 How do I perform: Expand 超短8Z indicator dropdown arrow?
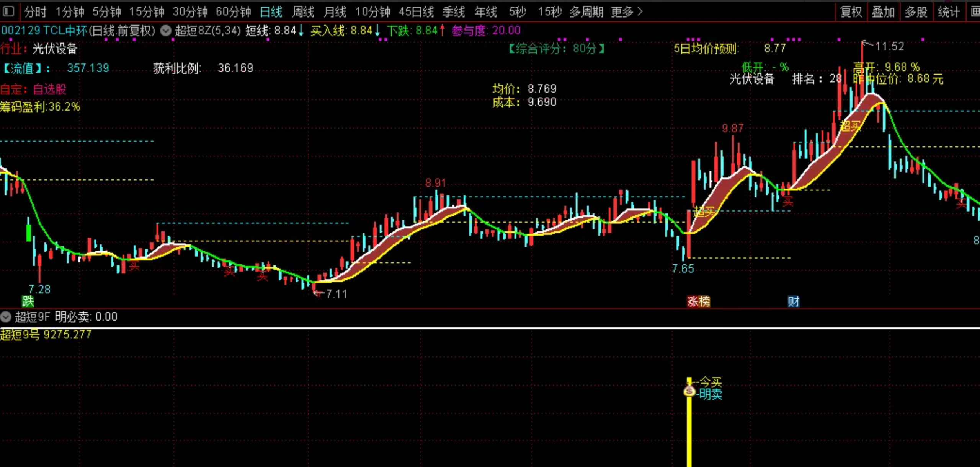pyautogui.click(x=166, y=30)
